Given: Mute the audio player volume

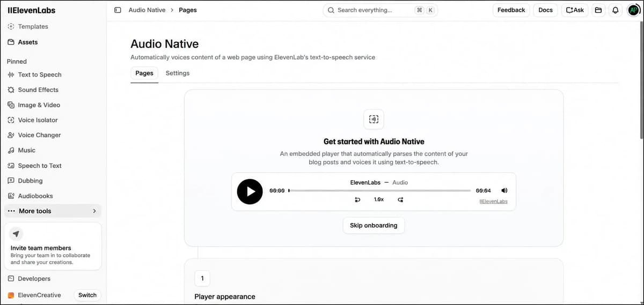Looking at the screenshot, I should pos(504,190).
